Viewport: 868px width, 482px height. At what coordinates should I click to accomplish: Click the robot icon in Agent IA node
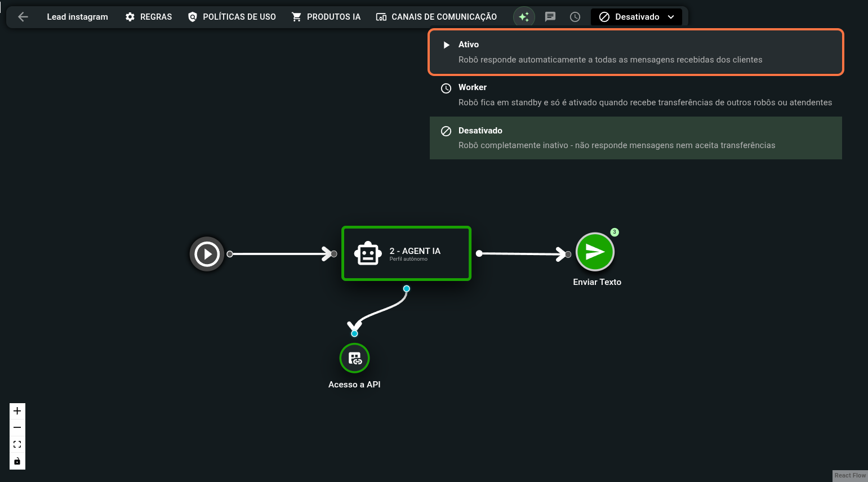pyautogui.click(x=368, y=254)
